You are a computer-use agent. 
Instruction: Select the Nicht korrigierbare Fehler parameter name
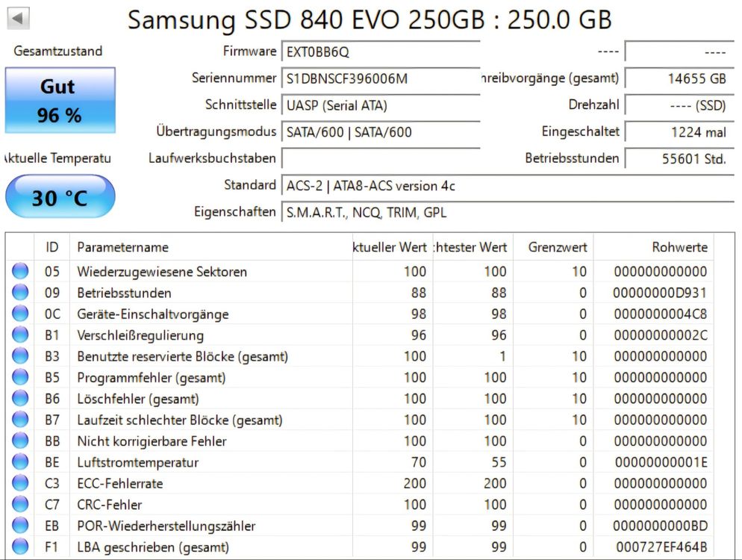click(152, 441)
